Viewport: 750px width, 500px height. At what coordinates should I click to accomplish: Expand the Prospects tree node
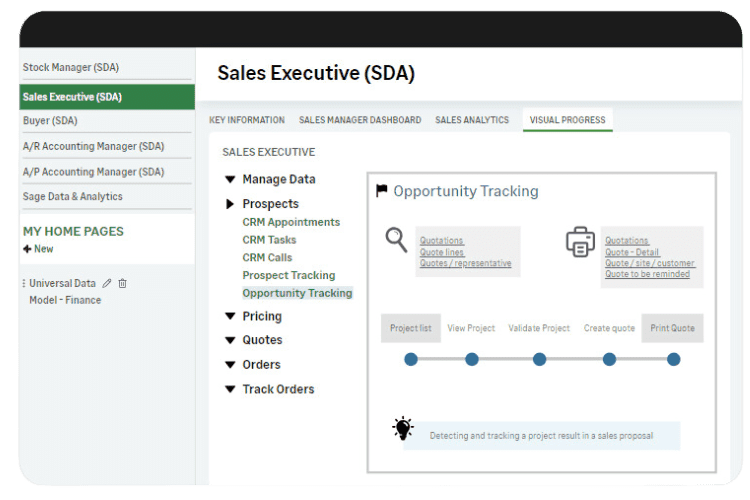pyautogui.click(x=230, y=204)
